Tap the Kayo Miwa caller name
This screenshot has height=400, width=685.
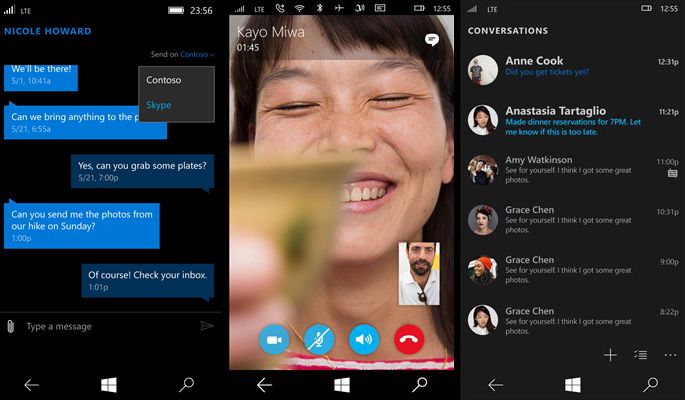tap(270, 32)
